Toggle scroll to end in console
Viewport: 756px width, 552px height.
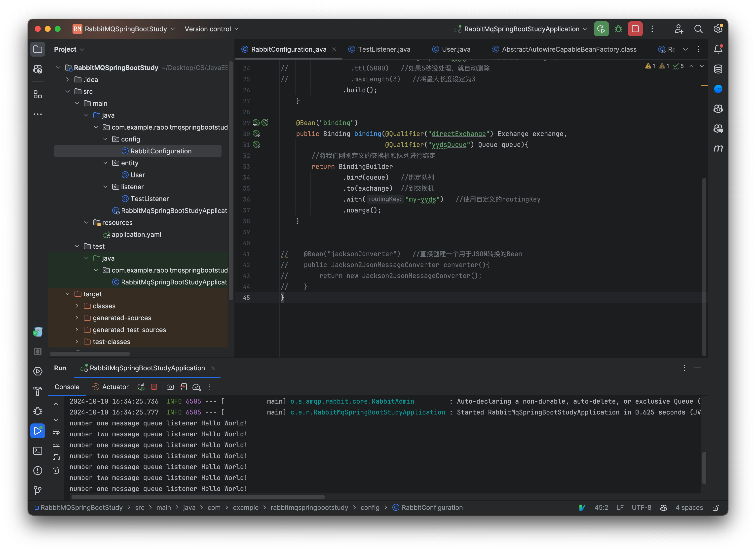56,445
